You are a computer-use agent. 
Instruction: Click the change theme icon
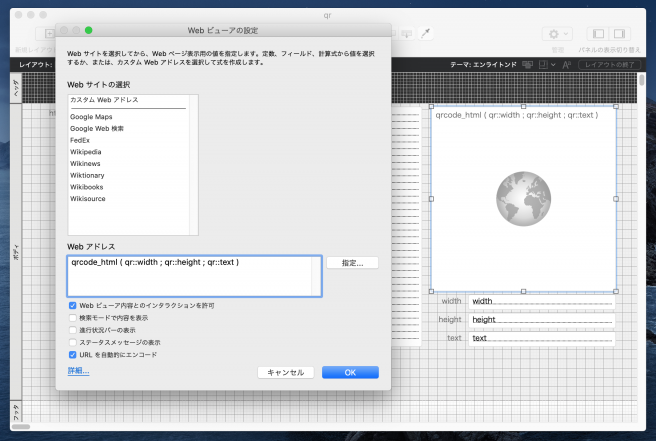coord(527,64)
